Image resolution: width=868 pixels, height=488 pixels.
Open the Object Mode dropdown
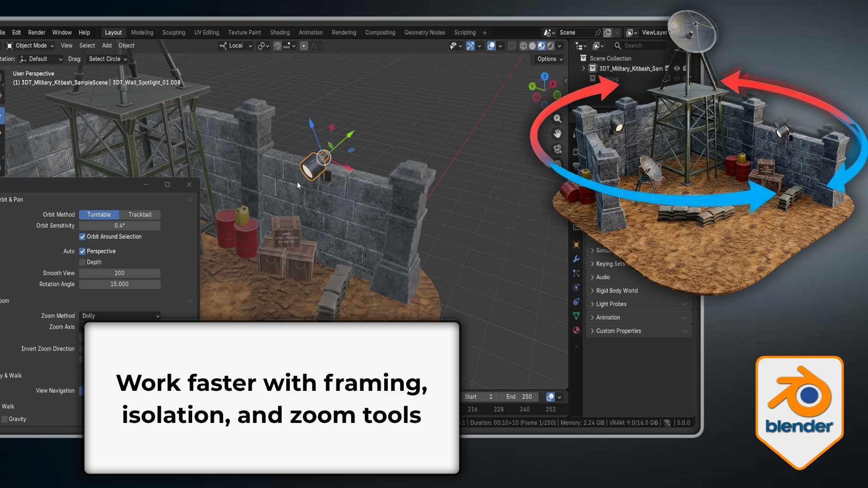tap(30, 46)
